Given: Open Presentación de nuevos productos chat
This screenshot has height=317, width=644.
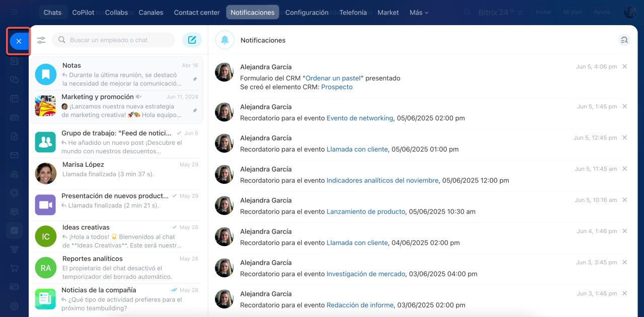Looking at the screenshot, I should coord(117,205).
